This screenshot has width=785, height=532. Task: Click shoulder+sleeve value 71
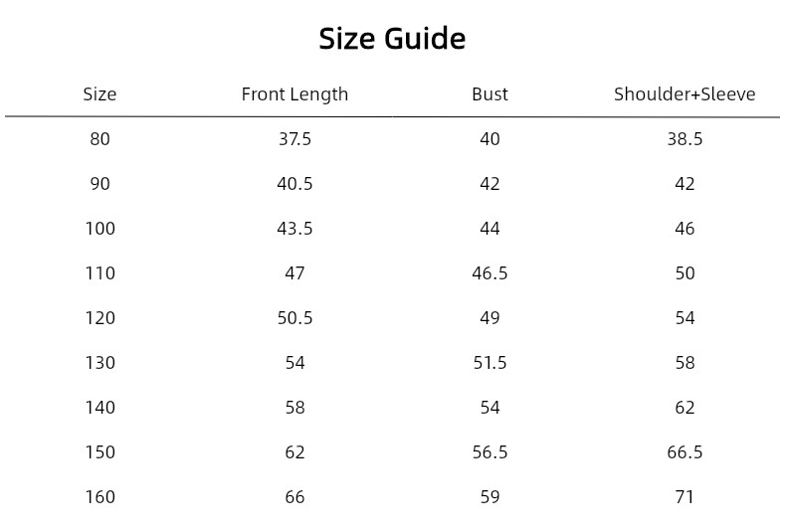point(685,497)
